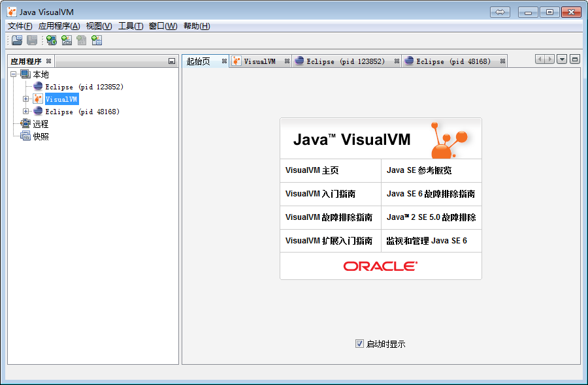
Task: Click Eclipse (pid 48168) tree node icon
Action: tap(38, 111)
